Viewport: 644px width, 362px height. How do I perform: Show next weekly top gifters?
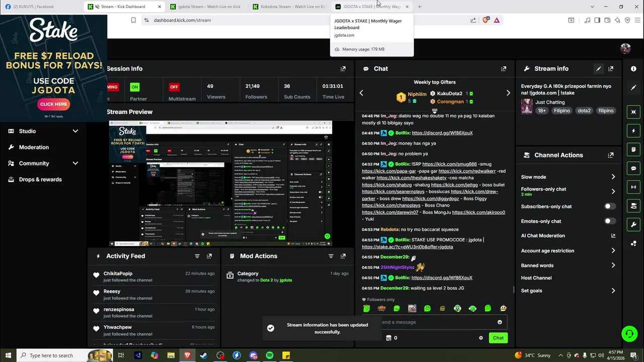tap(508, 93)
